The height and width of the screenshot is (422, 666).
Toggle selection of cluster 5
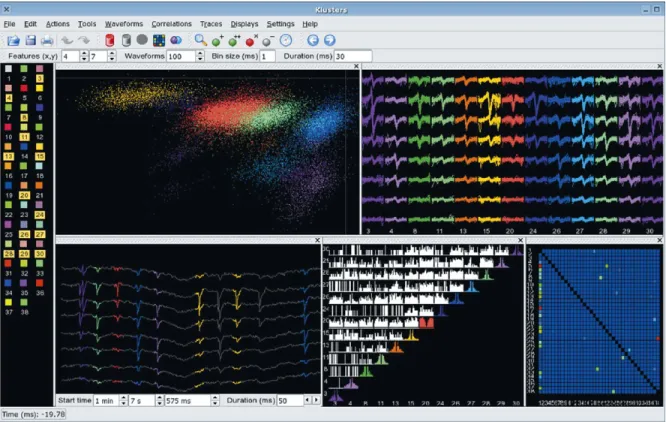(x=24, y=98)
